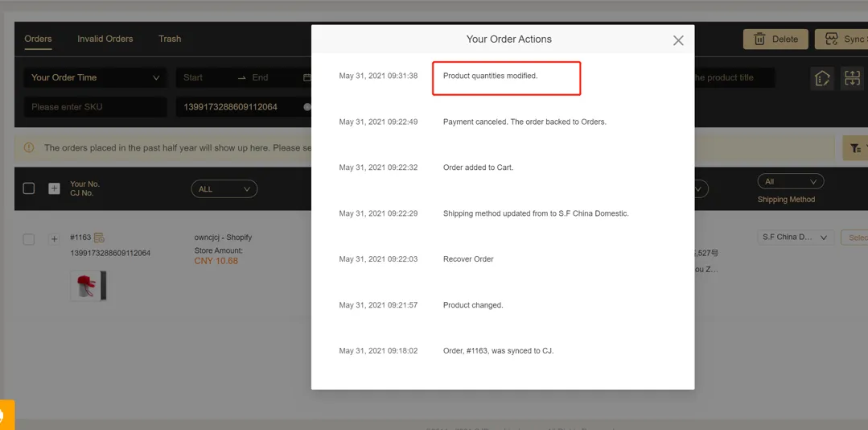Open the Your Order Time dropdown

click(95, 78)
